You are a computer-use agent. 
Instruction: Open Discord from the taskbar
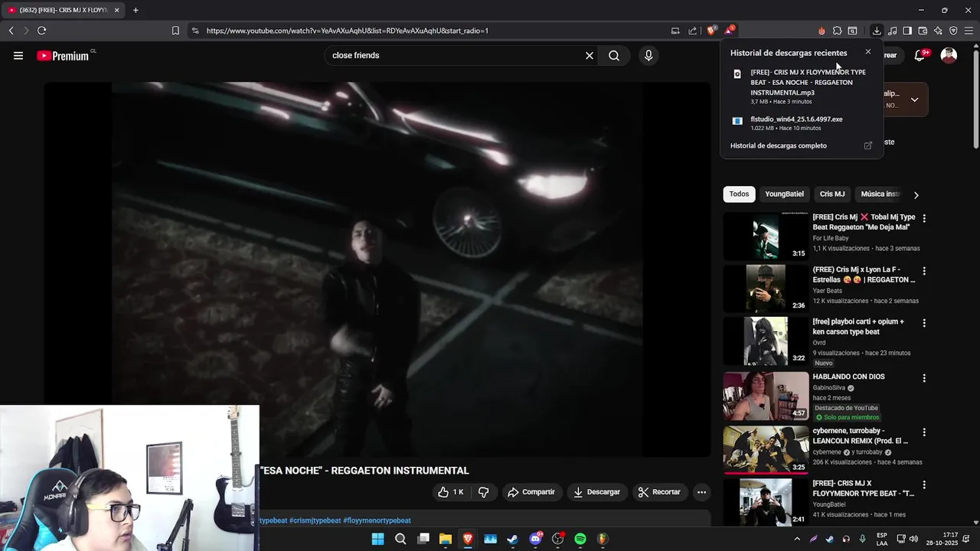pyautogui.click(x=535, y=539)
